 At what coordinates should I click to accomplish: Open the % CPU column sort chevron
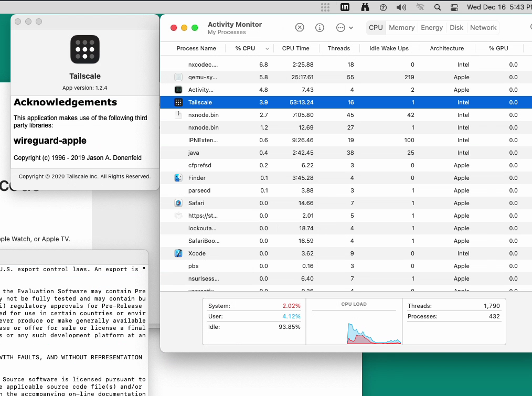(267, 48)
